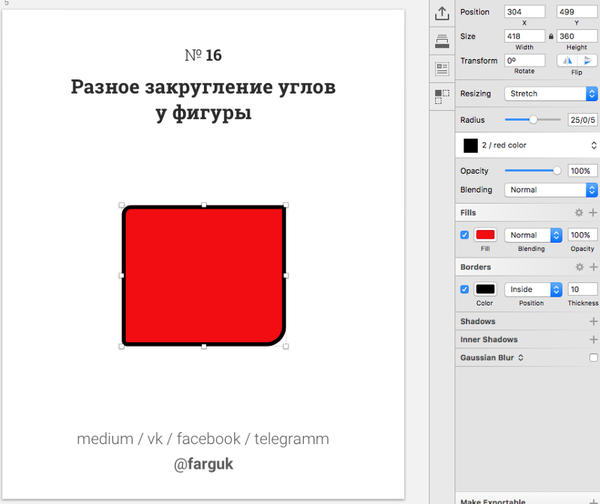Click the fill opacity 100% field
The height and width of the screenshot is (504, 600).
tap(582, 235)
